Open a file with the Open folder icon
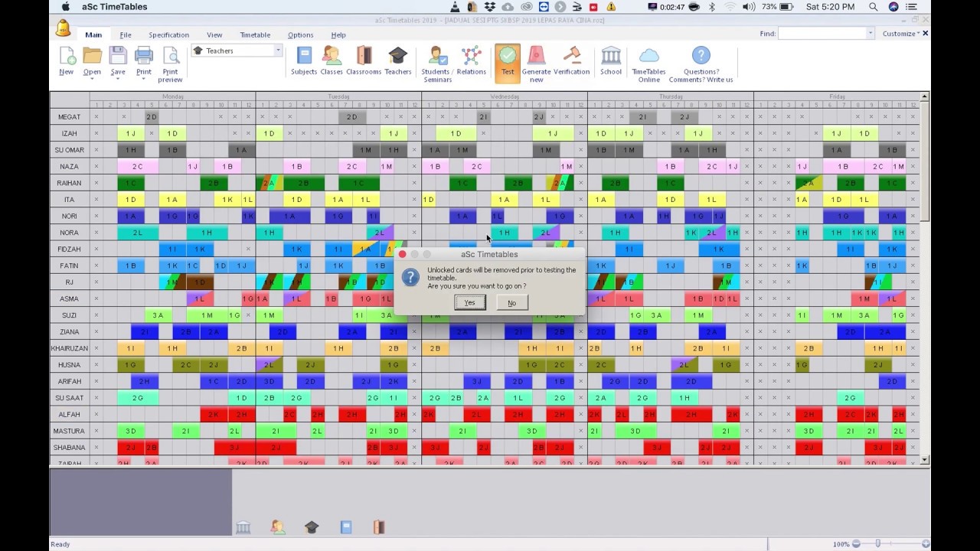The width and height of the screenshot is (980, 551). click(x=92, y=56)
